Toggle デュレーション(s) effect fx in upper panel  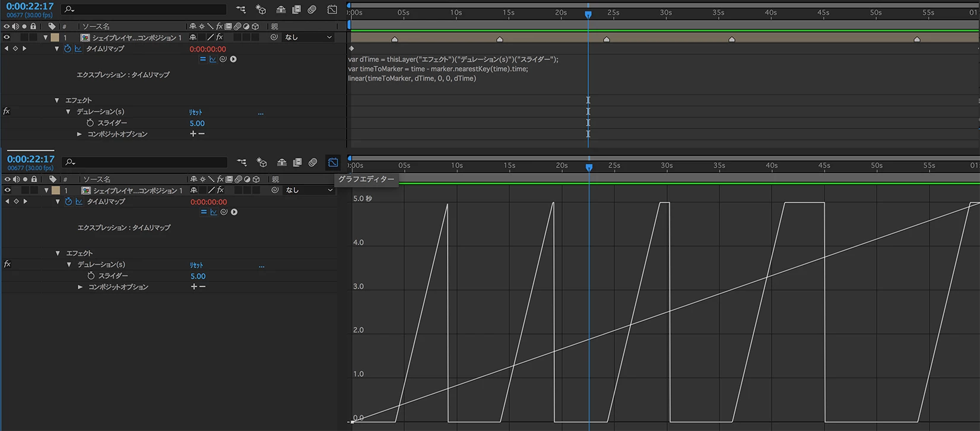pyautogui.click(x=7, y=111)
